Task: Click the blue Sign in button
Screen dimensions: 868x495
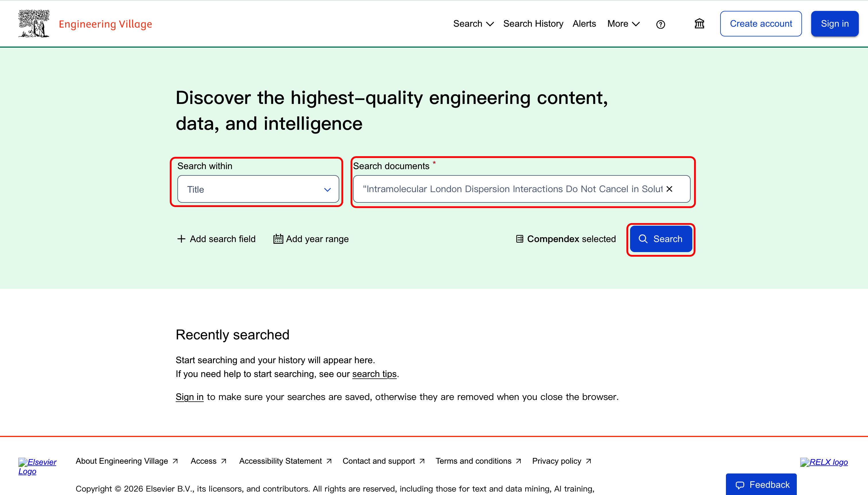Action: point(834,24)
